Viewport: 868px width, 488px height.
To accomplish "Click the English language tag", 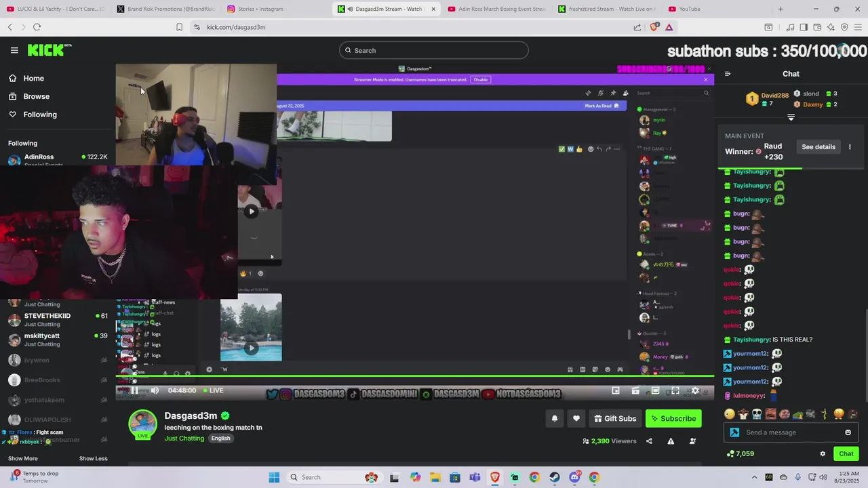I will click(220, 439).
